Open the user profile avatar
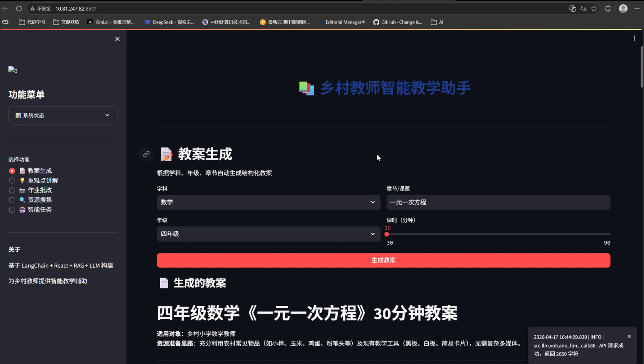Image resolution: width=644 pixels, height=364 pixels. [623, 9]
